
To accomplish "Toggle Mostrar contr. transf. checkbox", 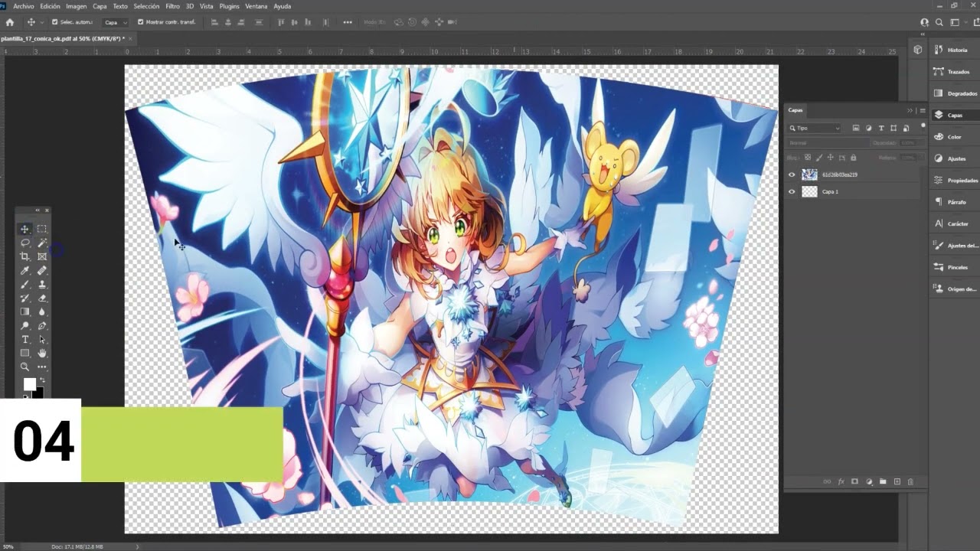I will pyautogui.click(x=140, y=22).
